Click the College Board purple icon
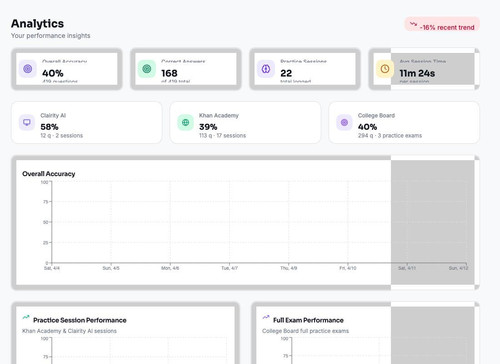The image size is (500, 364). [x=344, y=122]
